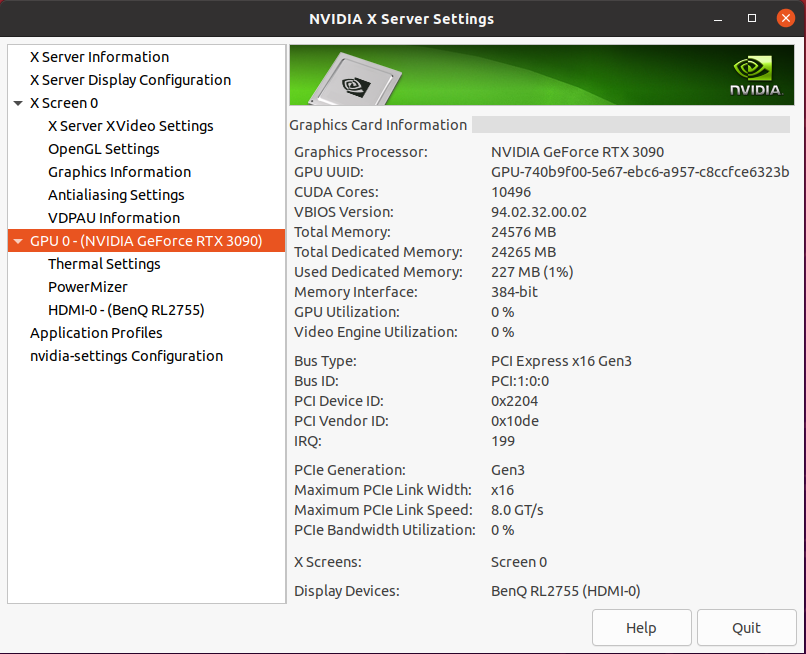Open Thermal Settings page
The image size is (806, 654).
[x=104, y=264]
